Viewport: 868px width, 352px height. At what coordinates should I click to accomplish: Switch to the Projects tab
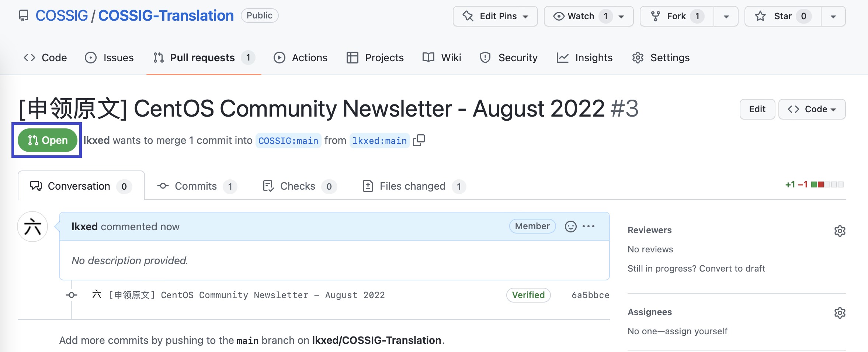tap(375, 58)
